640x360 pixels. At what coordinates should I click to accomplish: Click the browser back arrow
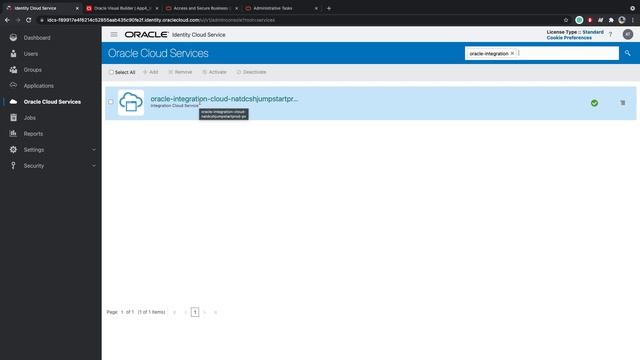pyautogui.click(x=7, y=20)
